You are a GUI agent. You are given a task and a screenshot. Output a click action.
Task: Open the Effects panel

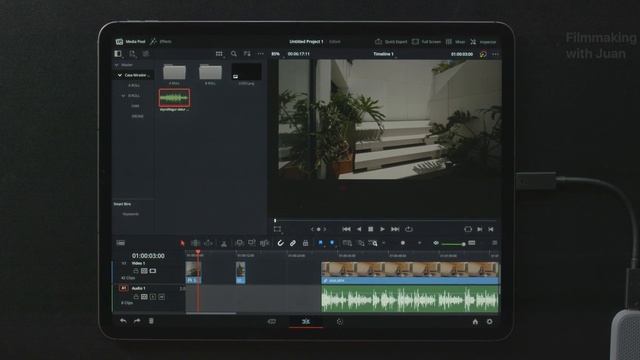pyautogui.click(x=161, y=42)
